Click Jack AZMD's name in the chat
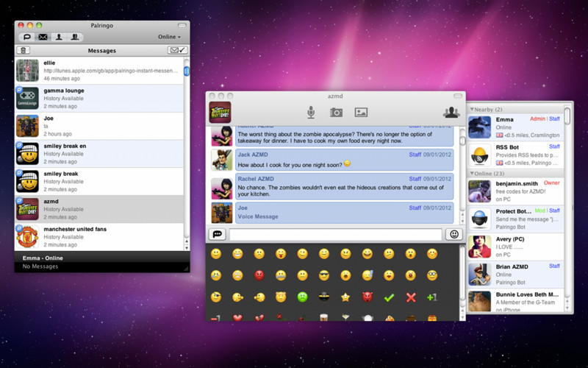 pyautogui.click(x=253, y=155)
